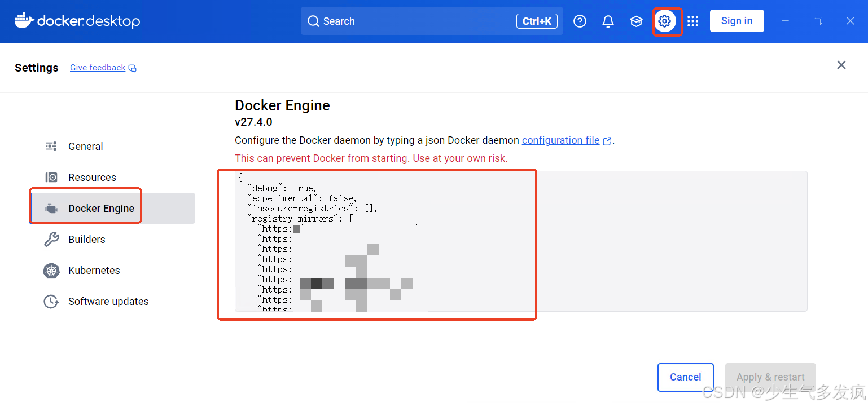The image size is (868, 407).
Task: Click the Docker Desktop whale logo
Action: coord(77,21)
